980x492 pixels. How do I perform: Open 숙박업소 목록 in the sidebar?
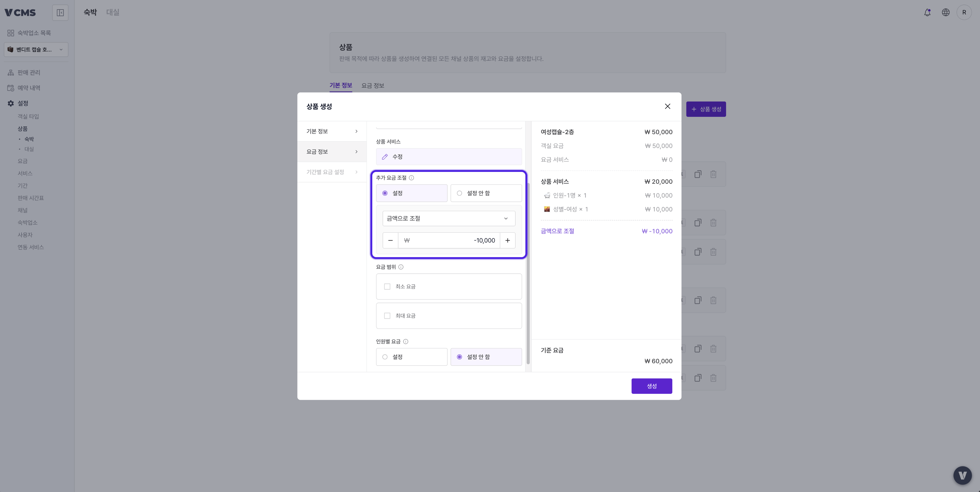click(29, 33)
